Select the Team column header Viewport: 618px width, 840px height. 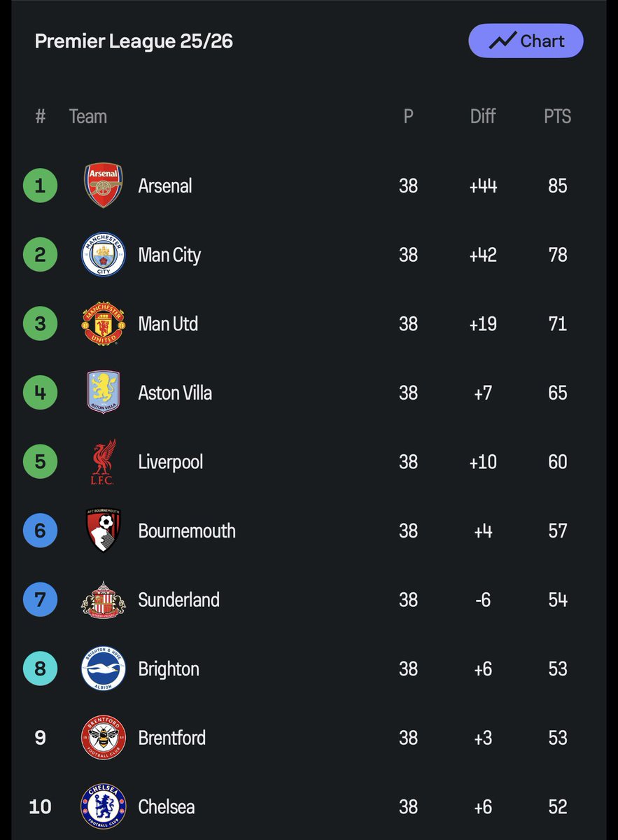pyautogui.click(x=88, y=116)
